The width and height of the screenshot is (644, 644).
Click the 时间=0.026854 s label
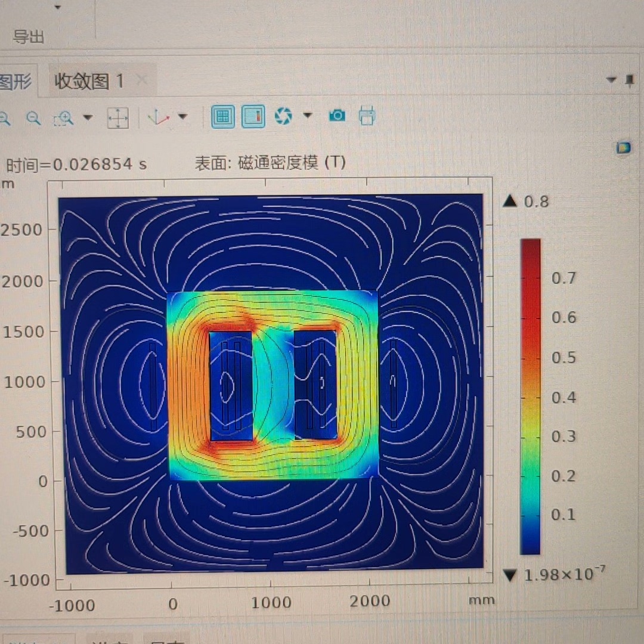click(x=76, y=165)
